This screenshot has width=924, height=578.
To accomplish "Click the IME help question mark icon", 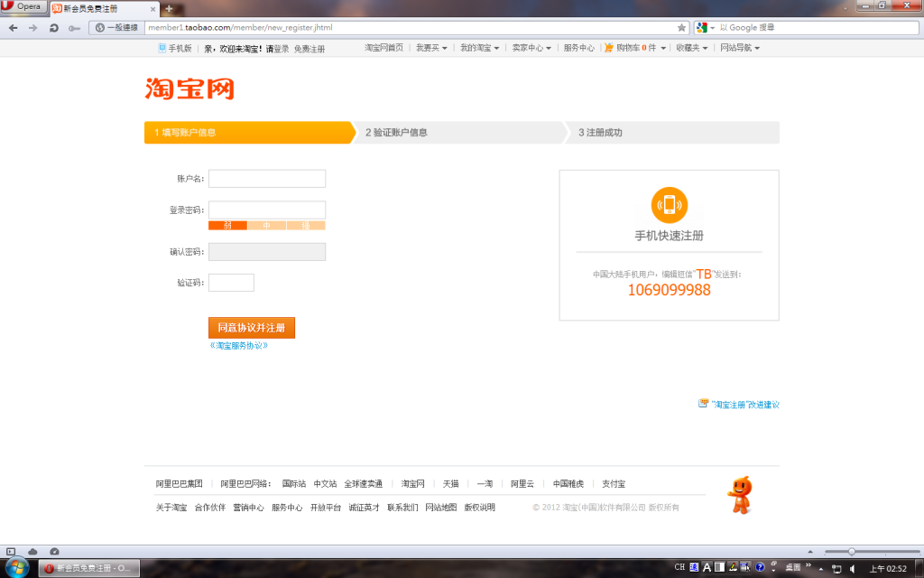I will pyautogui.click(x=760, y=567).
